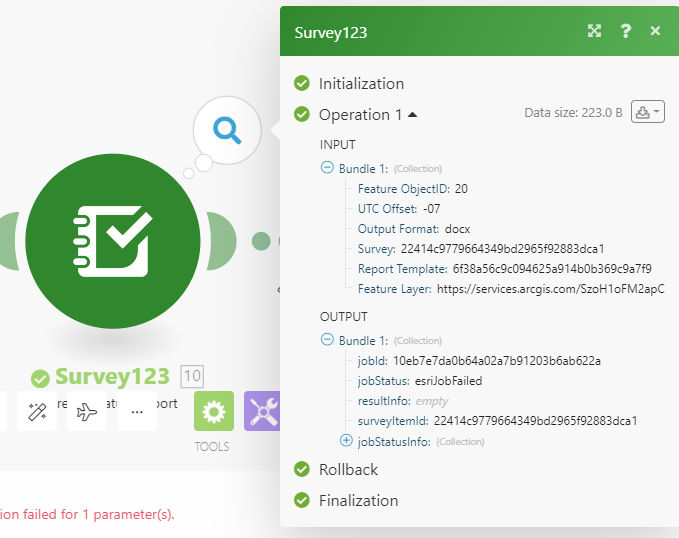Click the Feature Layer services.arcgis.com URL
This screenshot has width=679, height=538.
(x=551, y=289)
